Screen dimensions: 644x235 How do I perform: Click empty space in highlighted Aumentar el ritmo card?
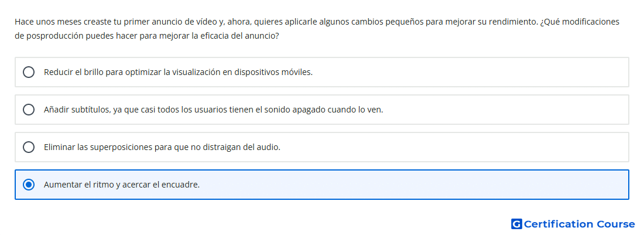411,185
